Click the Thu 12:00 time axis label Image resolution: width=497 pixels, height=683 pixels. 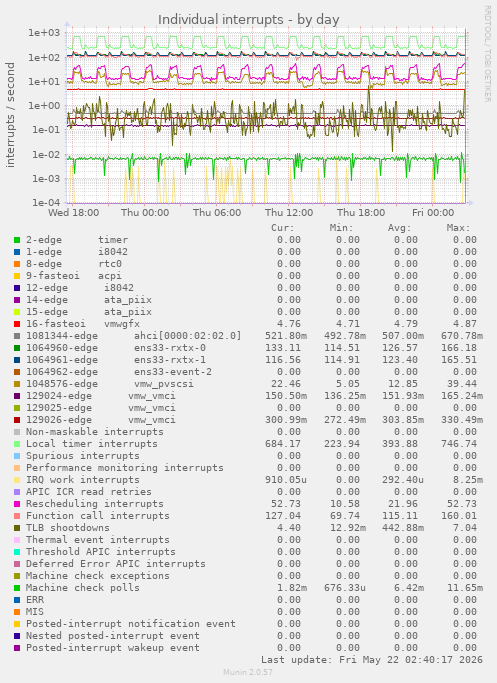(x=289, y=213)
